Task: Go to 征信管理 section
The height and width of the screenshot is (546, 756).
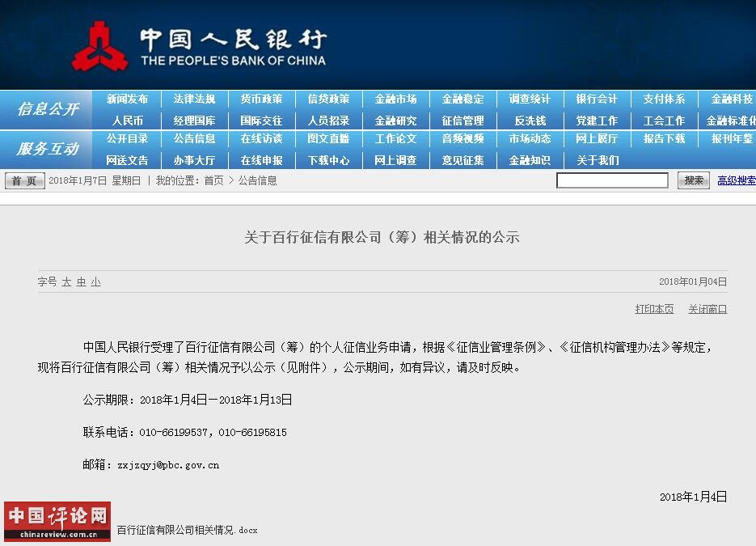Action: coord(462,121)
